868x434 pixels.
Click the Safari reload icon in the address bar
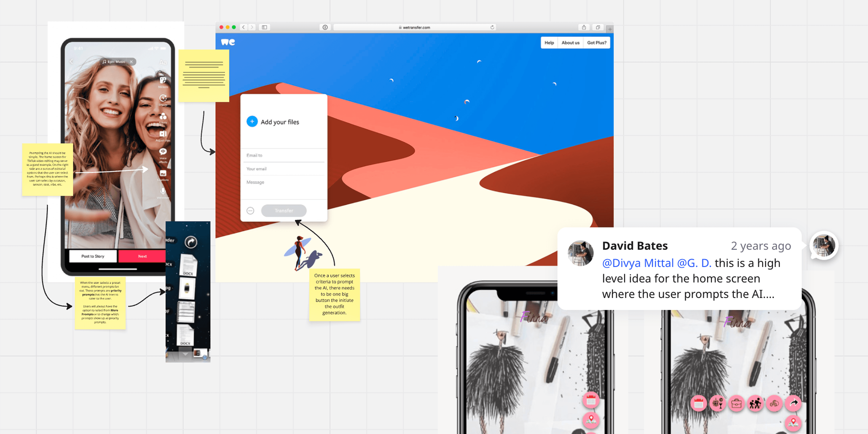492,27
